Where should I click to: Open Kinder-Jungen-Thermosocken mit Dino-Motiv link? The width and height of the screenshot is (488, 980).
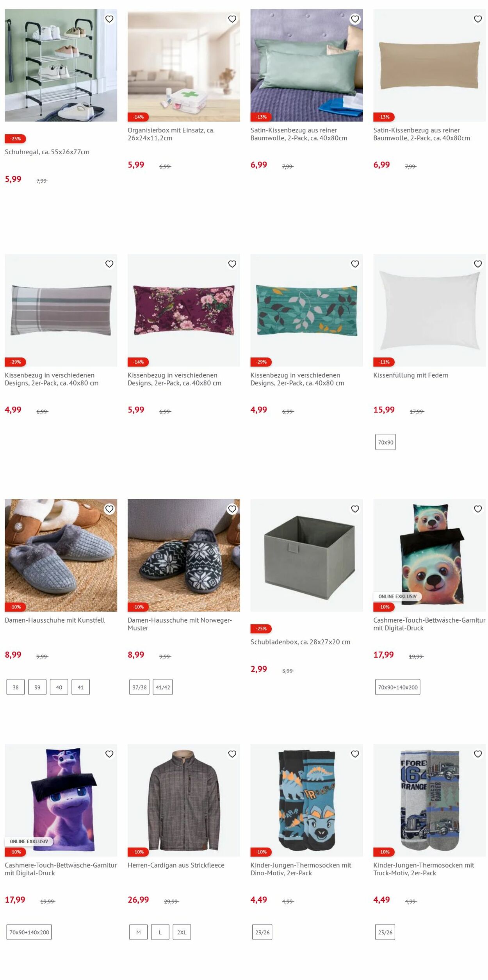(x=301, y=869)
